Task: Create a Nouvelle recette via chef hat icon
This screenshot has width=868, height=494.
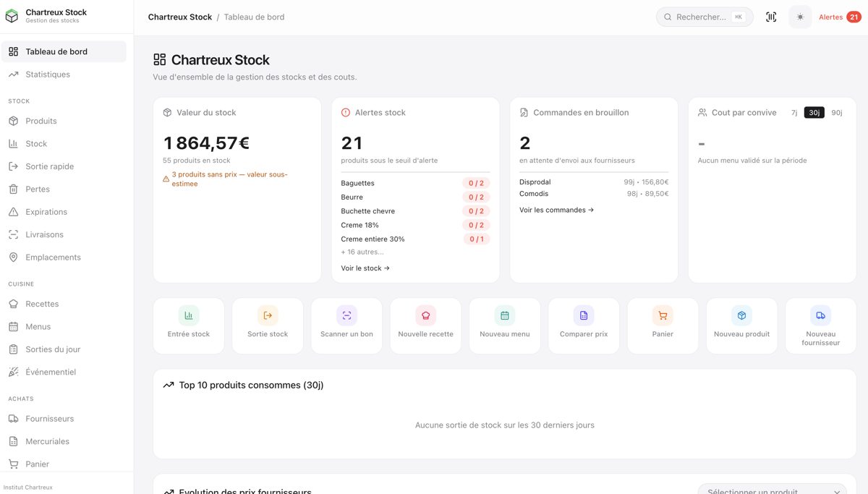Action: pyautogui.click(x=426, y=315)
